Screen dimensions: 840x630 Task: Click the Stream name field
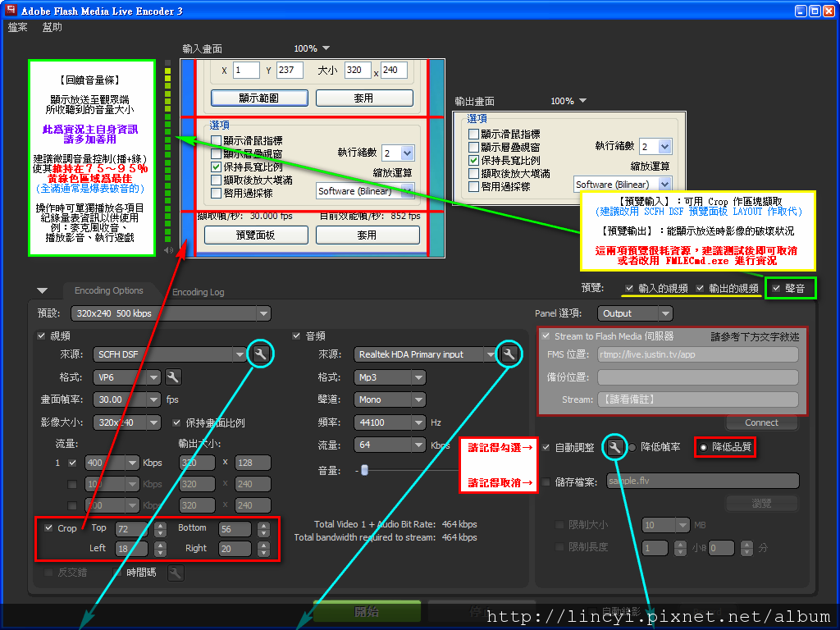(697, 399)
